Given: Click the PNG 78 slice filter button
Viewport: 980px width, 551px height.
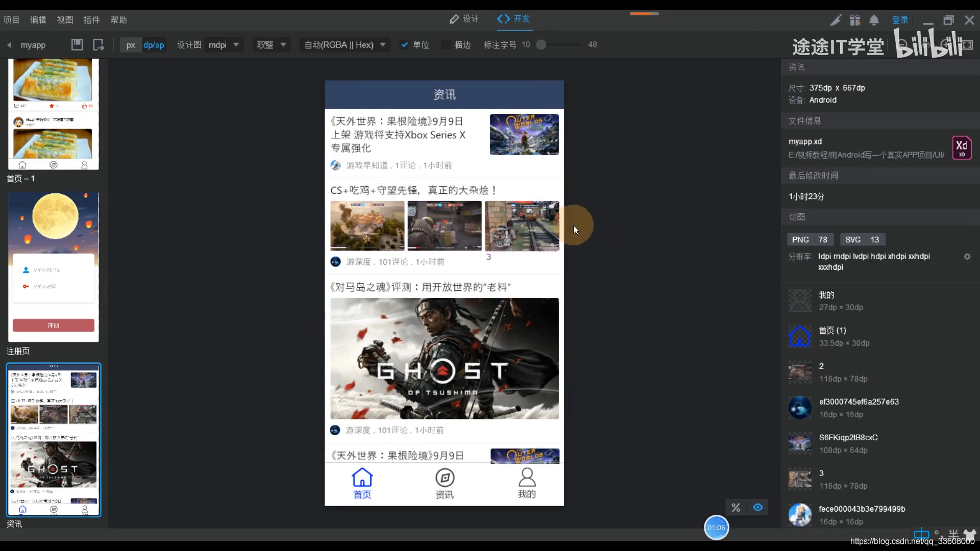Looking at the screenshot, I should (810, 239).
